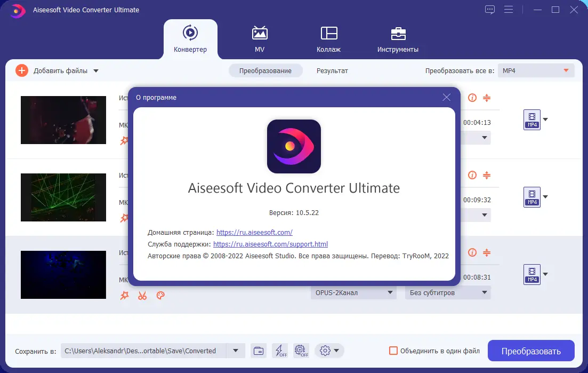The width and height of the screenshot is (588, 373).
Task: Click the scissors cut icon
Action: click(142, 295)
